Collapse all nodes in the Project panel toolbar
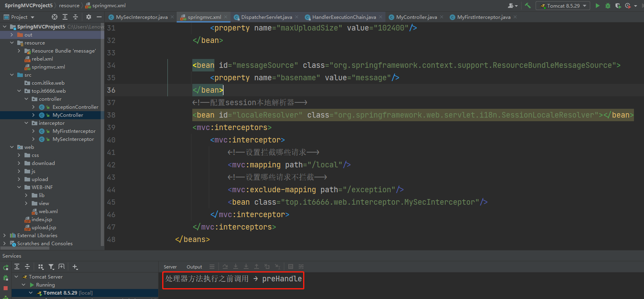The height and width of the screenshot is (299, 644). (75, 17)
